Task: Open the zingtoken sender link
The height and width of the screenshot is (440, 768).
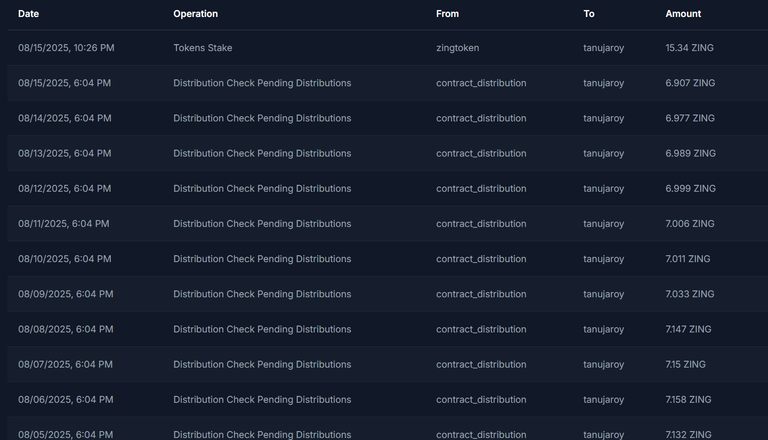Action: pyautogui.click(x=457, y=48)
